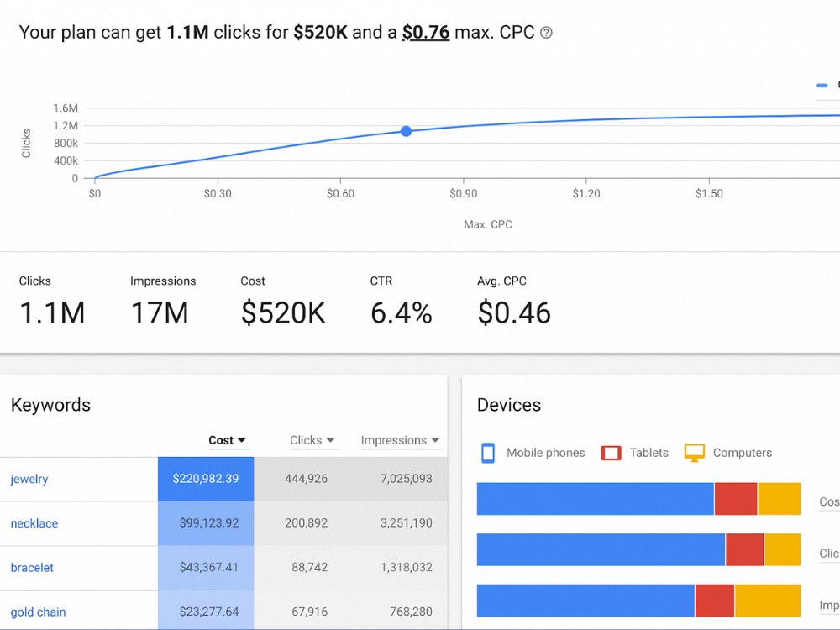Click the Computers legend icon
Viewport: 840px width, 630px height.
pyautogui.click(x=695, y=453)
